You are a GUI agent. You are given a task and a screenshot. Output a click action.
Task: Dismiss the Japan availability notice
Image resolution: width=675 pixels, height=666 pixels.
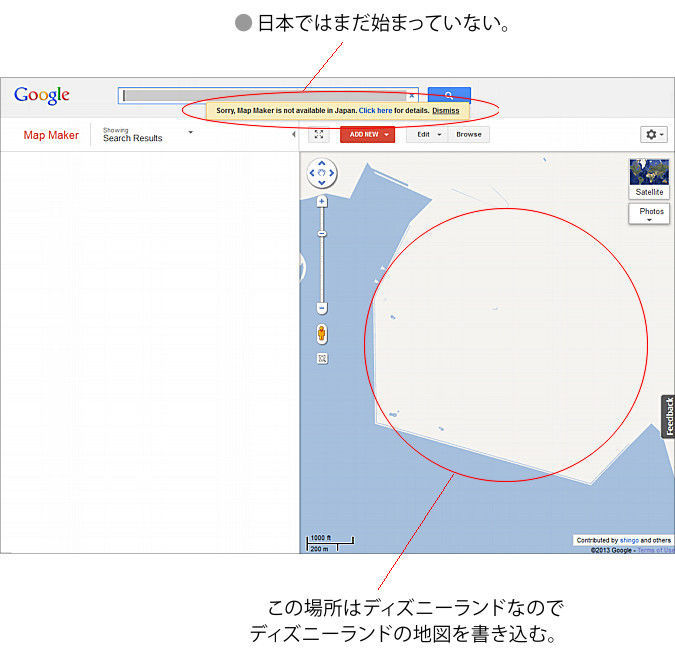tap(446, 111)
